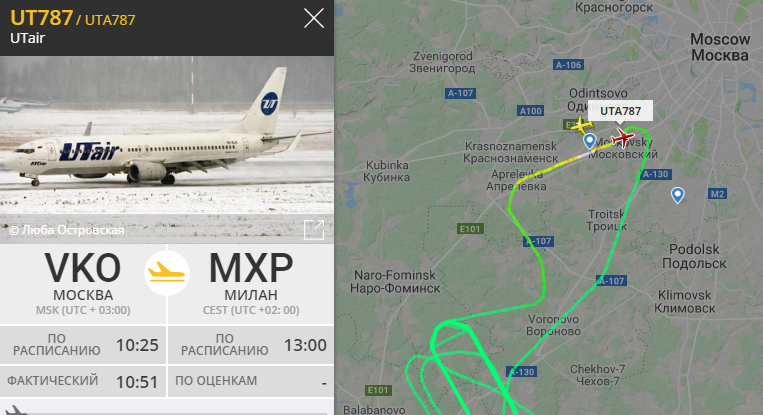Screen dimensions: 763x415
Task: Select the VKO departure airport code
Action: [x=83, y=268]
